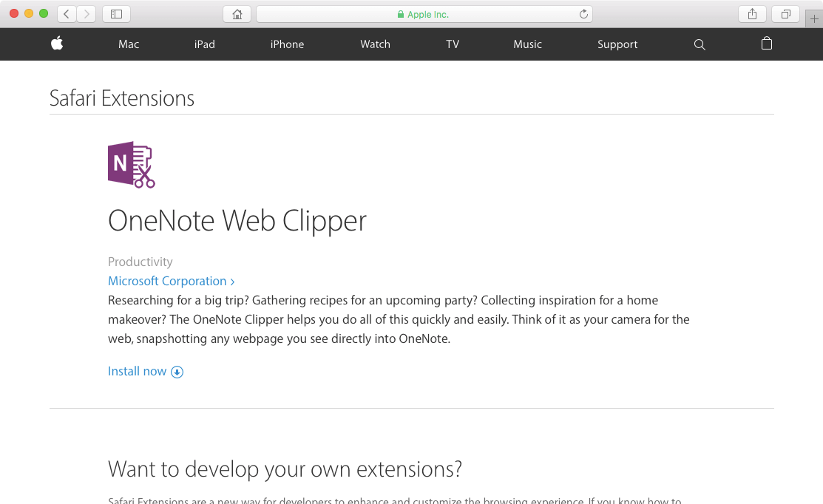Click the Apple Inc. address bar field
This screenshot has height=504, width=823.
click(x=424, y=14)
